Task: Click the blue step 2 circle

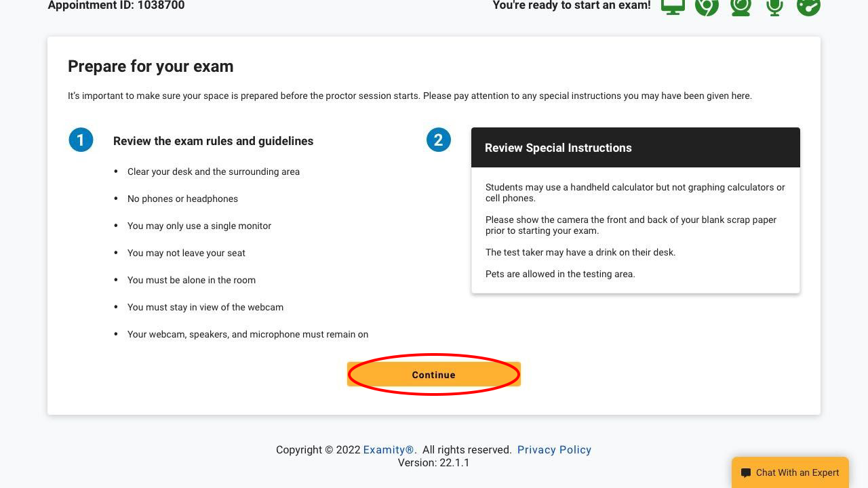Action: pos(438,140)
